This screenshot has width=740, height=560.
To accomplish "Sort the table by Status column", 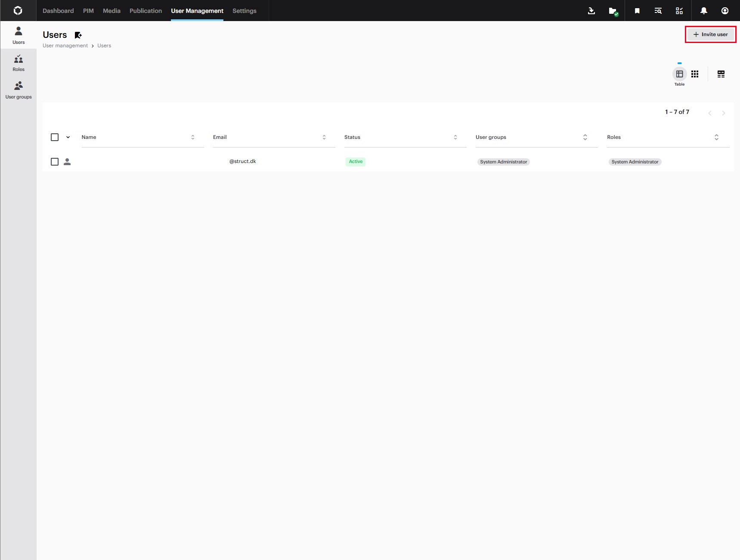I will [x=455, y=137].
